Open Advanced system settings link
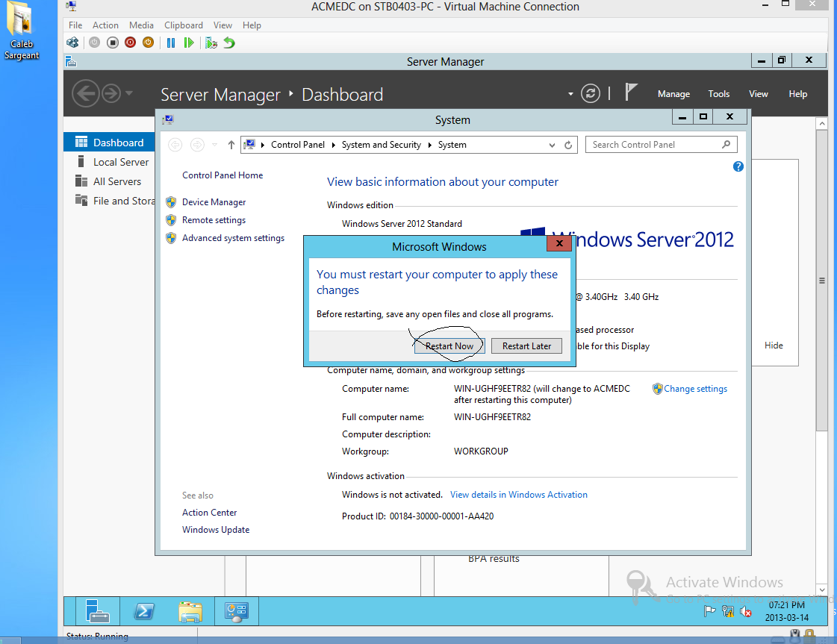 233,238
